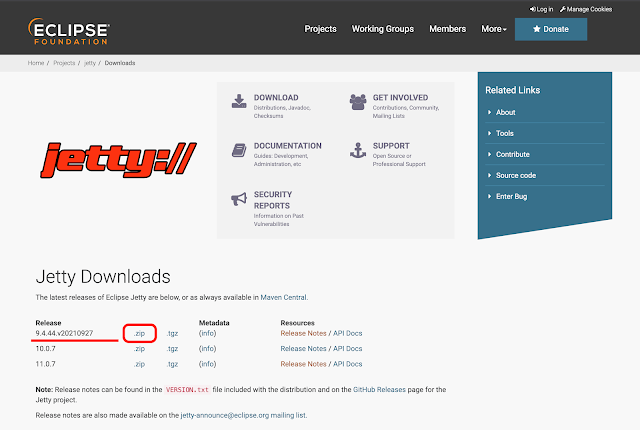Open (info) metadata for 10.0.7

(207, 349)
